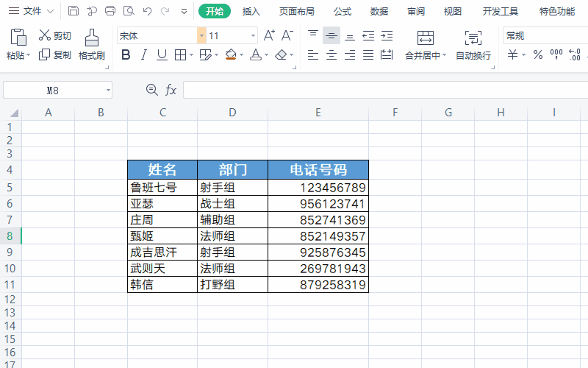Open the Name Box dropdown arrow
The width and height of the screenshot is (588, 368).
point(108,90)
